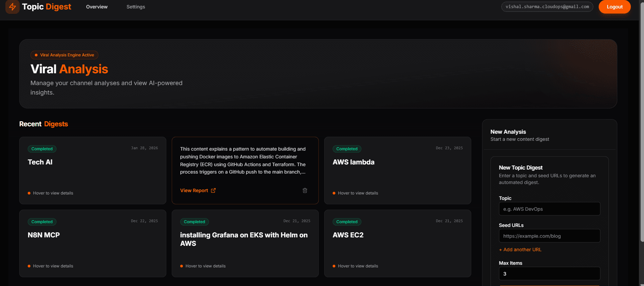
Task: Open the AWS EC2 digest card
Action: click(x=398, y=243)
